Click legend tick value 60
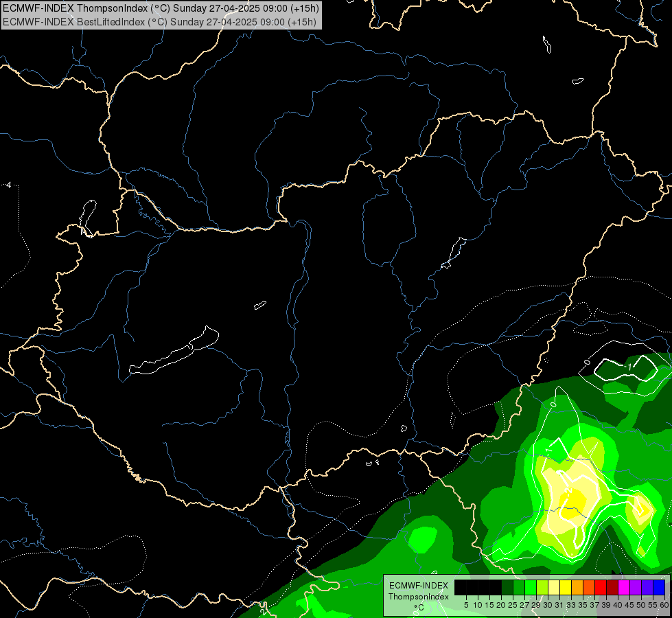Screen dimensions: 672x618 tap(664, 605)
